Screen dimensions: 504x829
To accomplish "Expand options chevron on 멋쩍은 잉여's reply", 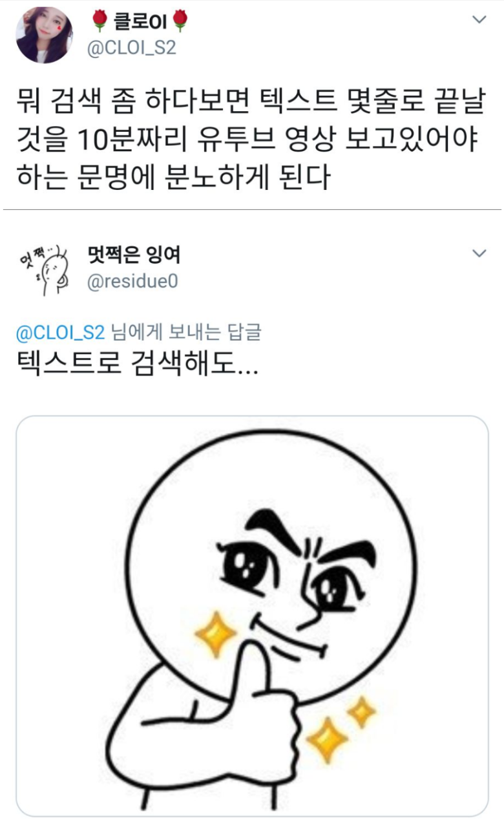I will [479, 253].
